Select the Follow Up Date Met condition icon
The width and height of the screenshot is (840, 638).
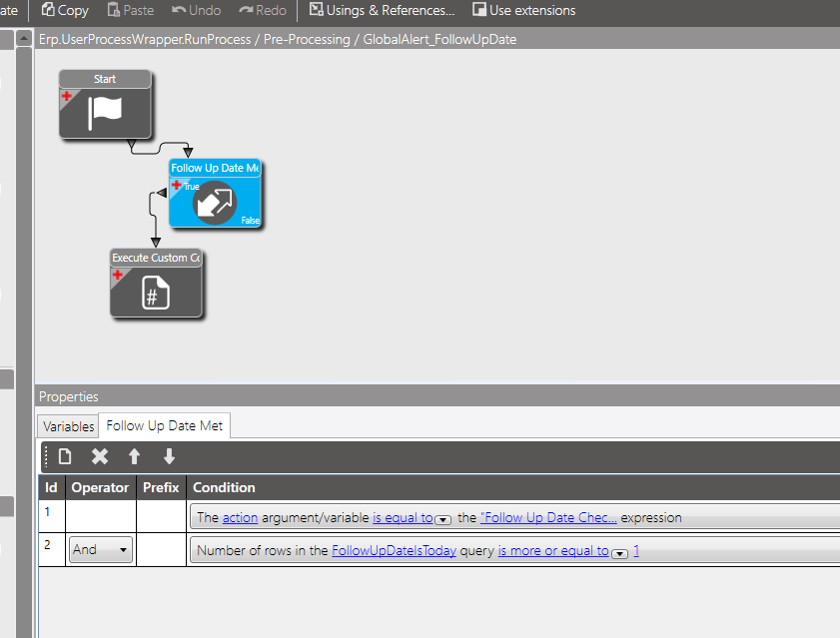pyautogui.click(x=215, y=203)
